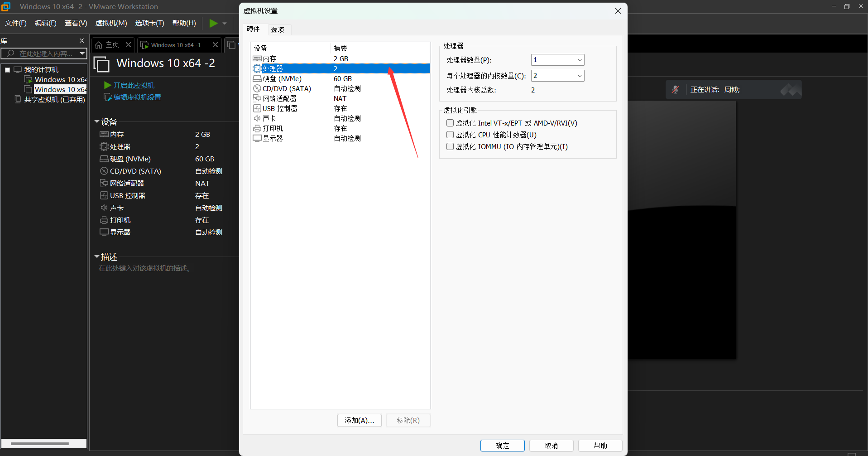Image resolution: width=868 pixels, height=456 pixels.
Task: Click 开启此虚拟机 link
Action: tap(129, 85)
